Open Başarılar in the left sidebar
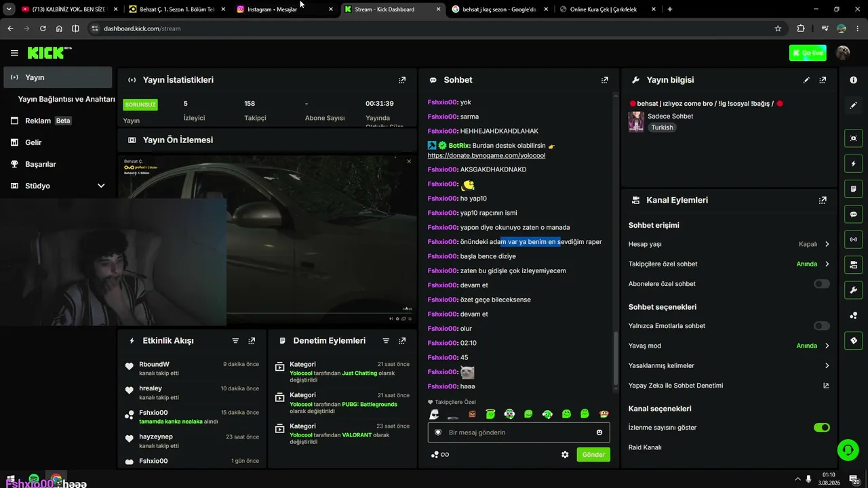 coord(58,164)
